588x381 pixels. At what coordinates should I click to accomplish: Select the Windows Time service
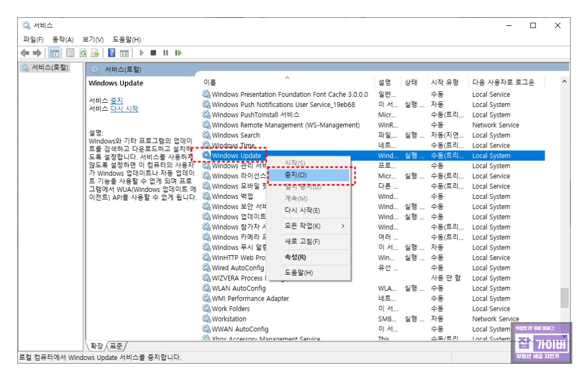pos(373,145)
